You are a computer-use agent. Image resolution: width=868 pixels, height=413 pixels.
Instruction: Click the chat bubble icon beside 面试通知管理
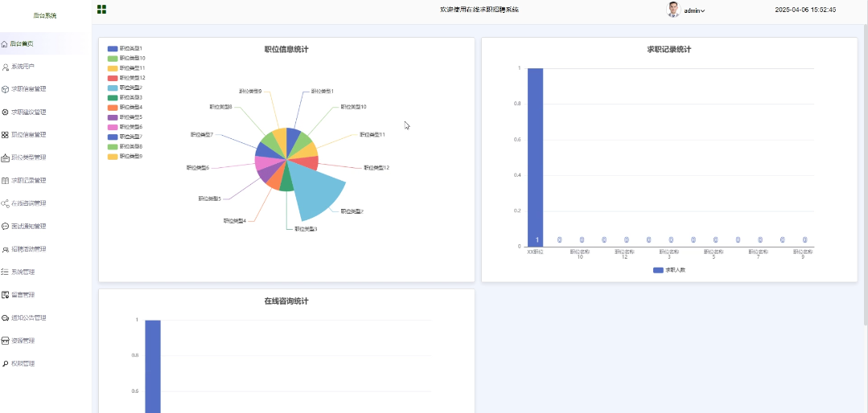click(6, 227)
